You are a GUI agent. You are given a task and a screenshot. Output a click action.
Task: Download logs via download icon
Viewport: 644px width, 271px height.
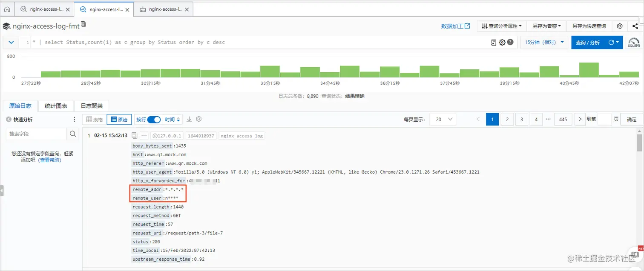pos(190,120)
